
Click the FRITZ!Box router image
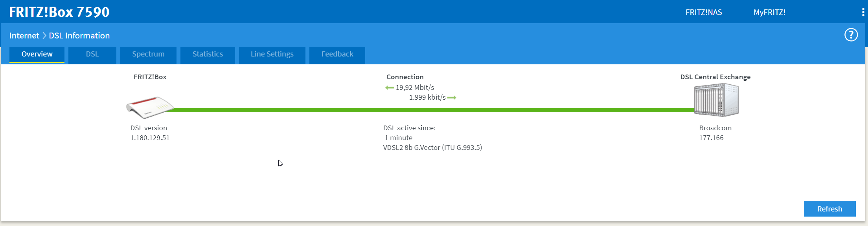[x=149, y=107]
